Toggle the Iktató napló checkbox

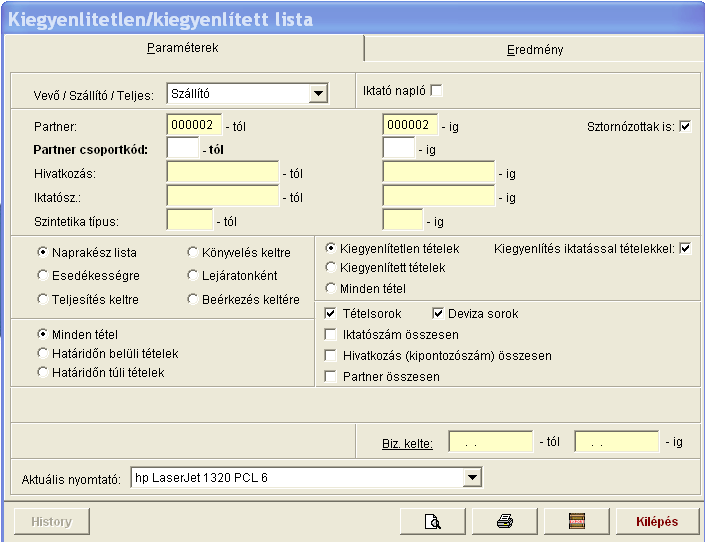436,90
